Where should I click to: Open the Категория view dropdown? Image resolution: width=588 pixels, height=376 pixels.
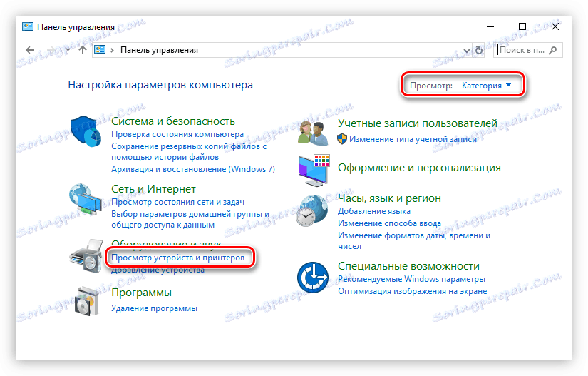coord(486,86)
